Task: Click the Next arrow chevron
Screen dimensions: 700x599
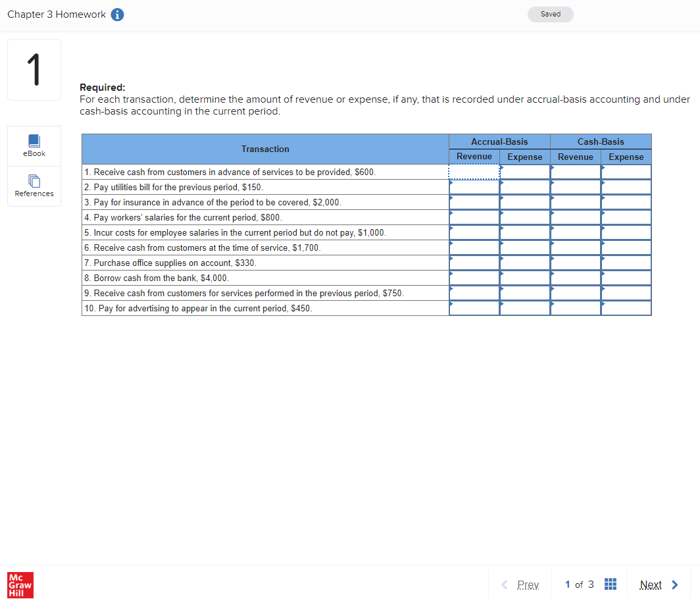Action: click(x=674, y=584)
